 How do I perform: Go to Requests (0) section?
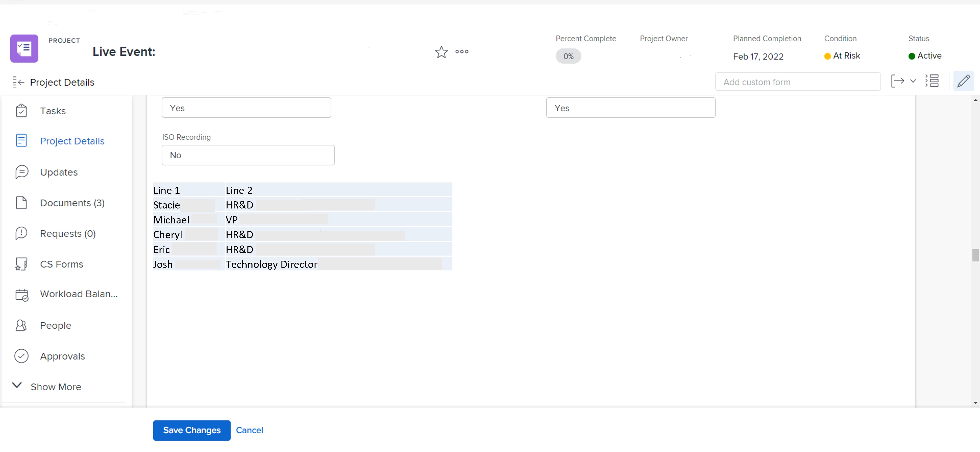pyautogui.click(x=68, y=233)
